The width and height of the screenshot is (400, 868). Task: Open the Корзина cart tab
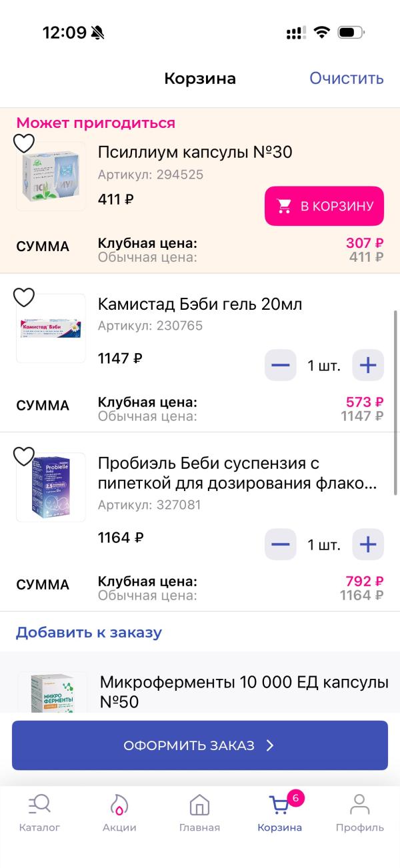click(280, 813)
